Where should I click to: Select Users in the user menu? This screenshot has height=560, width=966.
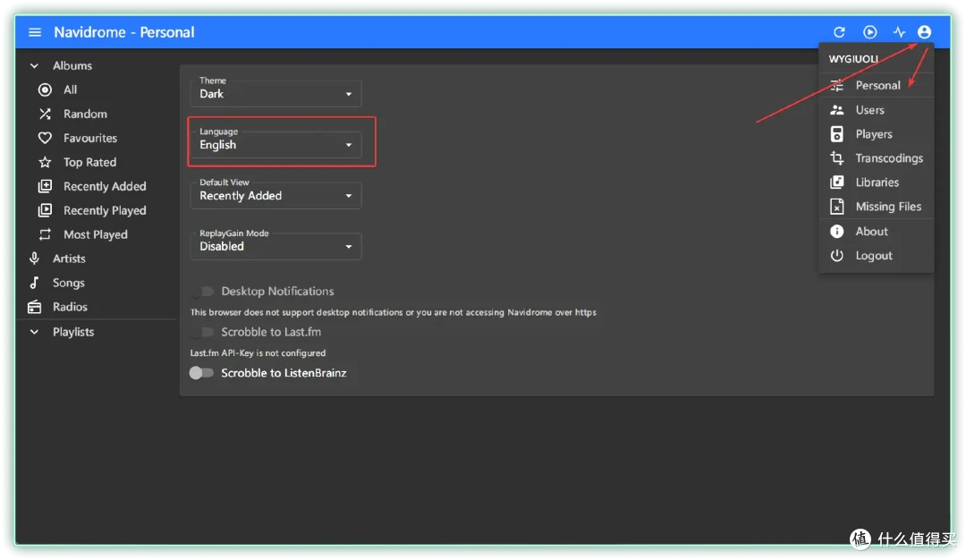pos(876,110)
